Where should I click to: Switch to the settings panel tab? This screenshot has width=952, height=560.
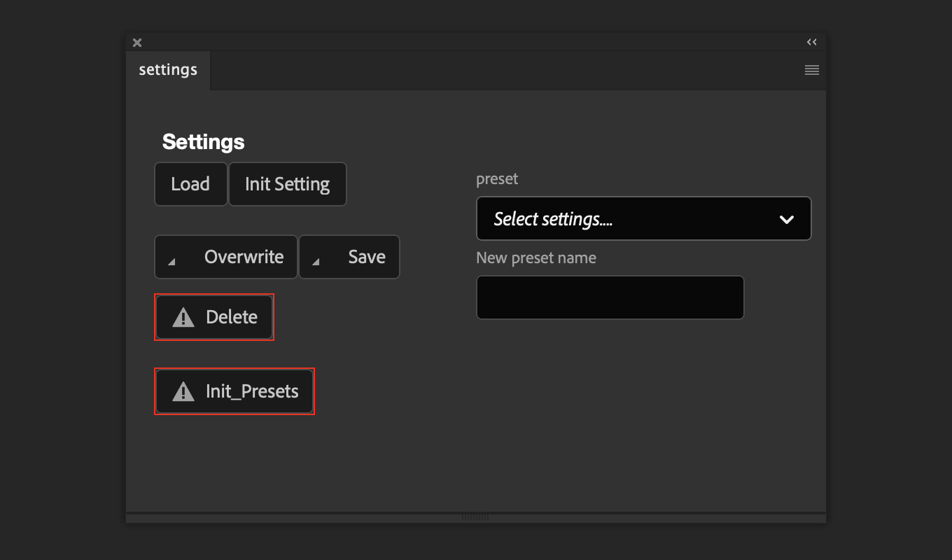click(x=168, y=70)
